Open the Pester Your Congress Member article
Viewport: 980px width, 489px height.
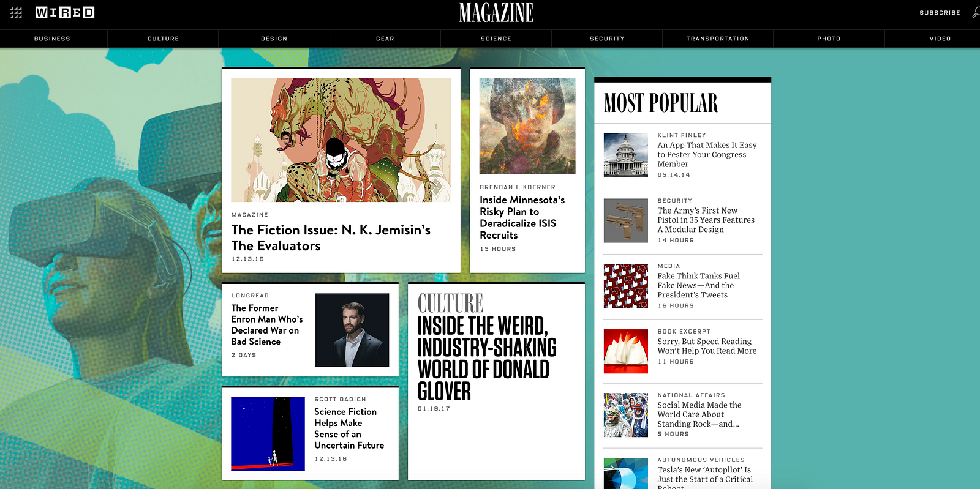[707, 155]
